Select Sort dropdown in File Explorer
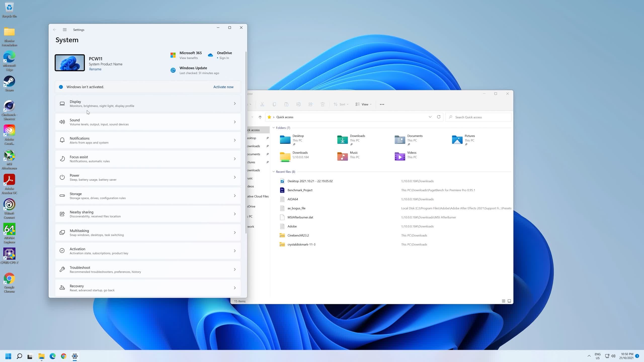 343,104
